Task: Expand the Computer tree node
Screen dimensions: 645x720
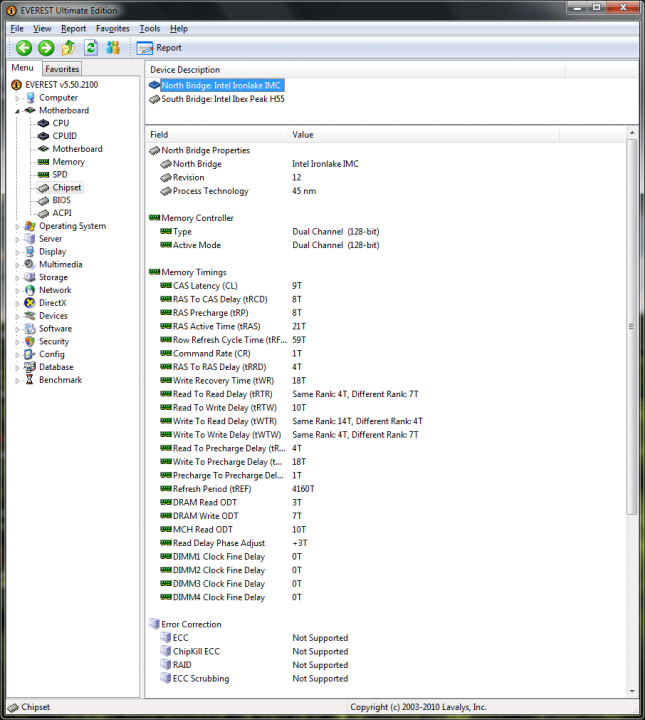Action: 17,98
